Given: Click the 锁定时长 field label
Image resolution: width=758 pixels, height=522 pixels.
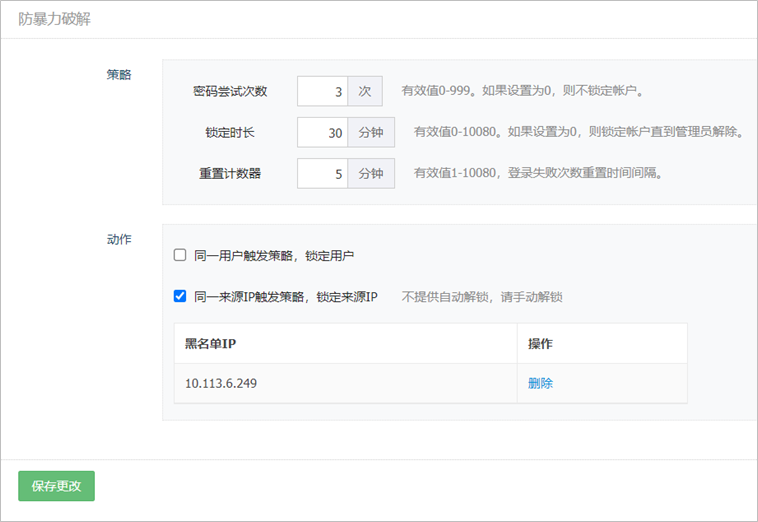Looking at the screenshot, I should 230,132.
